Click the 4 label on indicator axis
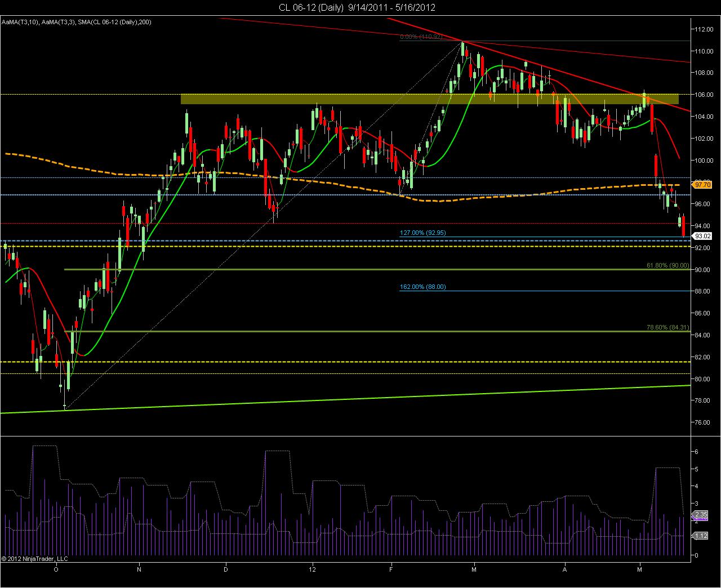721x588 pixels. 697,486
